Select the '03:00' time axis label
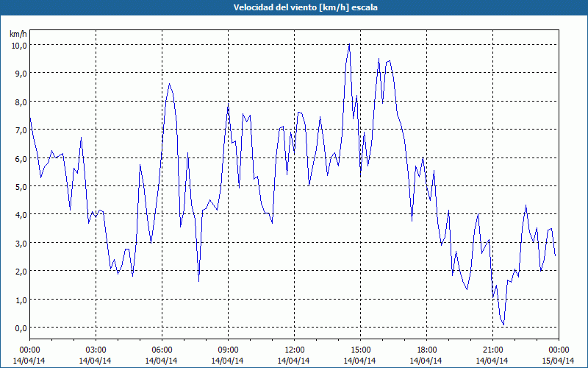 96,350
